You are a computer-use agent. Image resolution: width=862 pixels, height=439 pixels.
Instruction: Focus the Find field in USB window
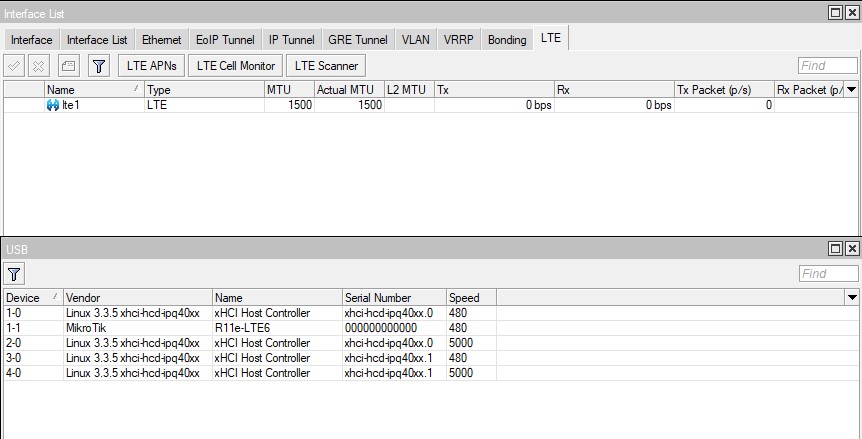828,274
